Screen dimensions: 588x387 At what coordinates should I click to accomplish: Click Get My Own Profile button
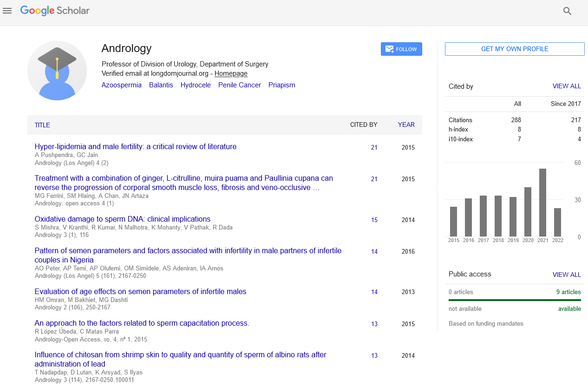coord(515,49)
